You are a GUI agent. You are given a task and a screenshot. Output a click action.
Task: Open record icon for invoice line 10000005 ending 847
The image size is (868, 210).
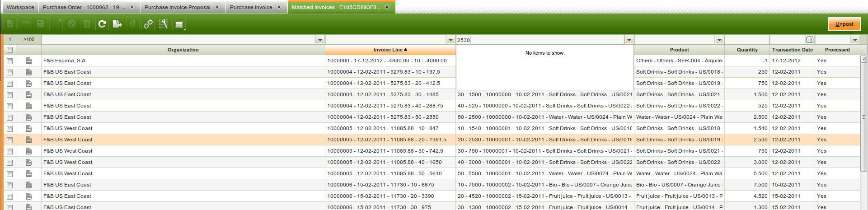point(28,128)
